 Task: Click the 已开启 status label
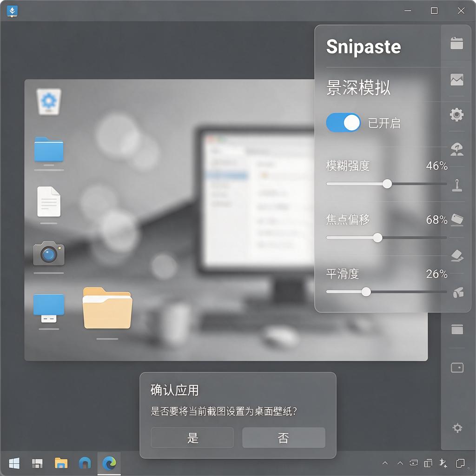point(384,123)
